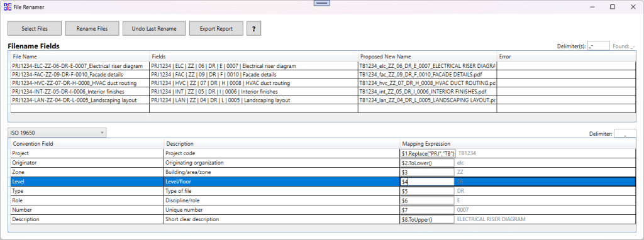The image size is (644, 240).
Task: Edit the $8.ToUpper() mapping field
Action: pyautogui.click(x=428, y=219)
